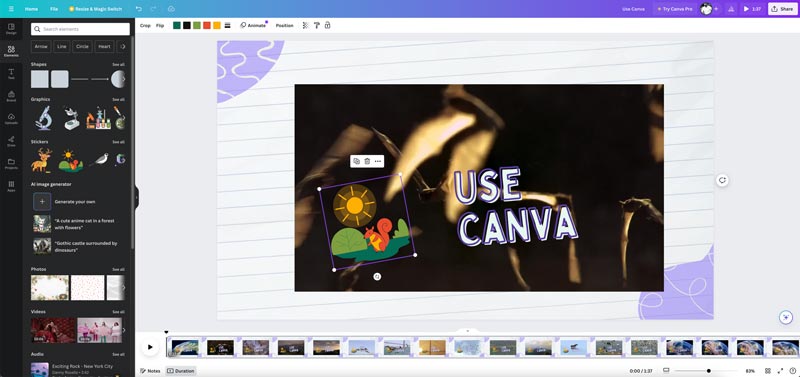Image resolution: width=800 pixels, height=377 pixels.
Task: Enter fullscreen with the expand arrows icon
Action: pyautogui.click(x=780, y=371)
